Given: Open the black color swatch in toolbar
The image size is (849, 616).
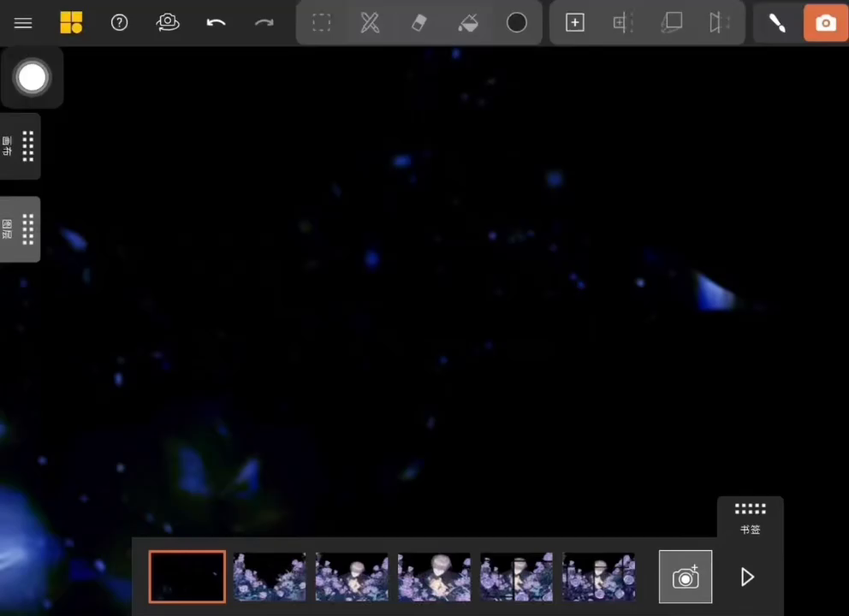Looking at the screenshot, I should pos(517,23).
